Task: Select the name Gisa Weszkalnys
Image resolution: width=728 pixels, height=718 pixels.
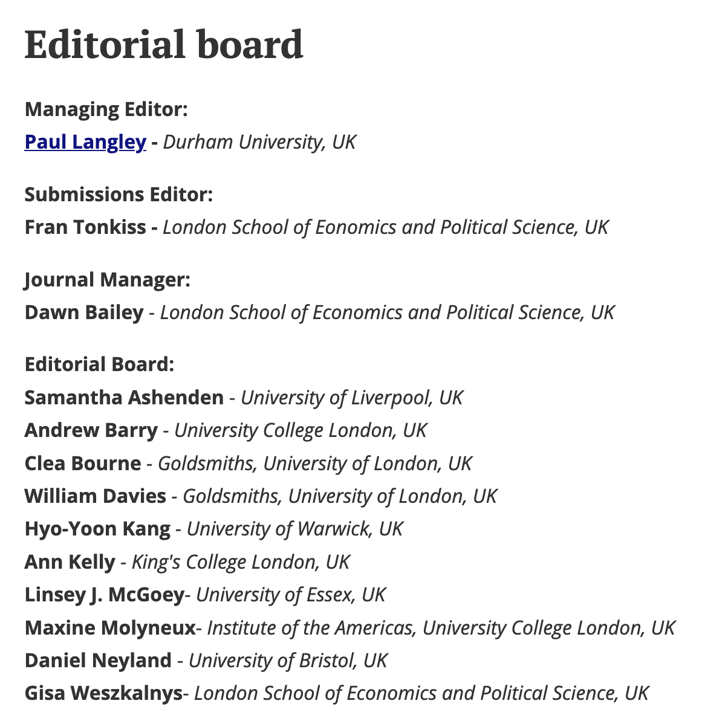Action: tap(103, 693)
